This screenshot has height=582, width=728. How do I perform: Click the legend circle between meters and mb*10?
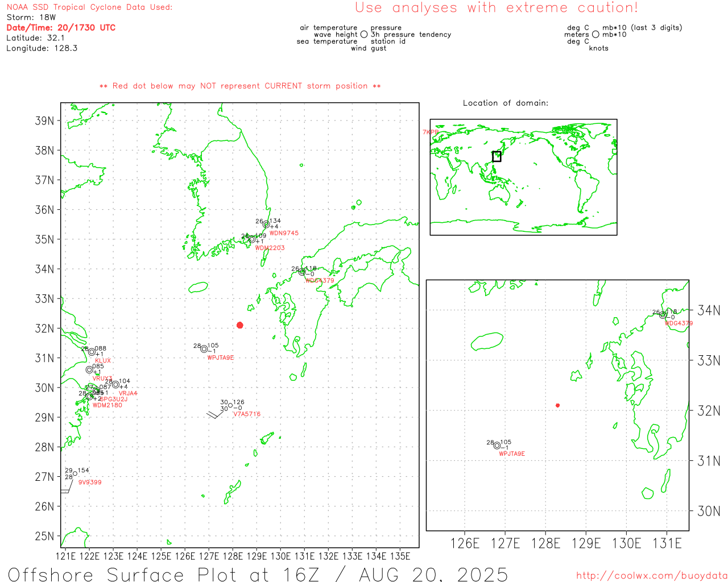click(595, 34)
